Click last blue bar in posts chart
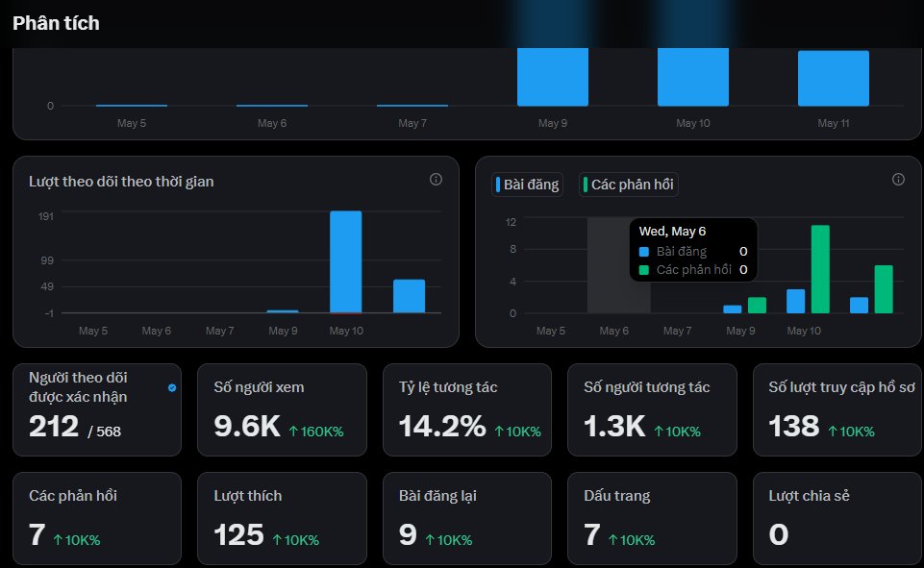This screenshot has width=924, height=568. [859, 306]
